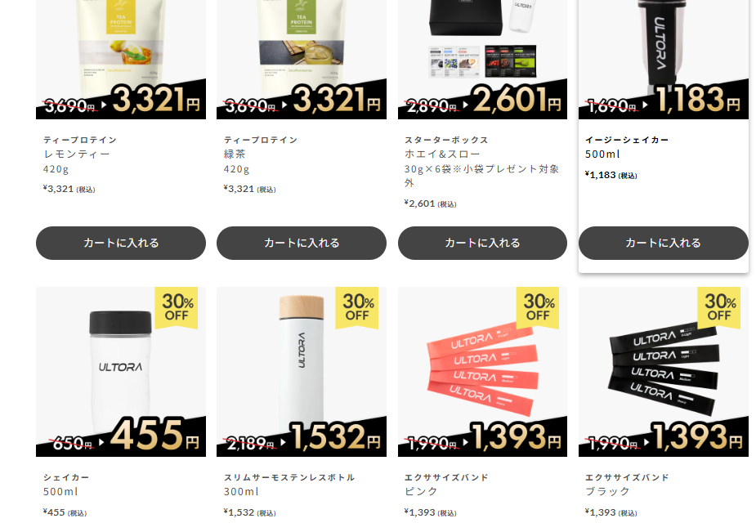Open the slim thermo stainless bottle image

click(302, 372)
